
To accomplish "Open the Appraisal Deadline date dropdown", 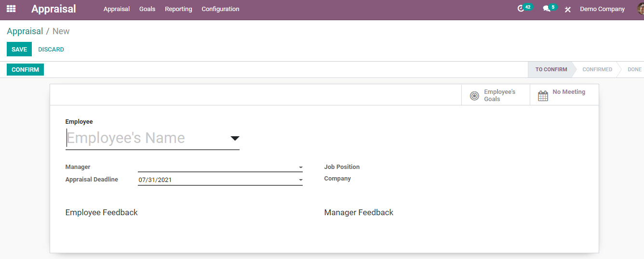I will click(300, 180).
